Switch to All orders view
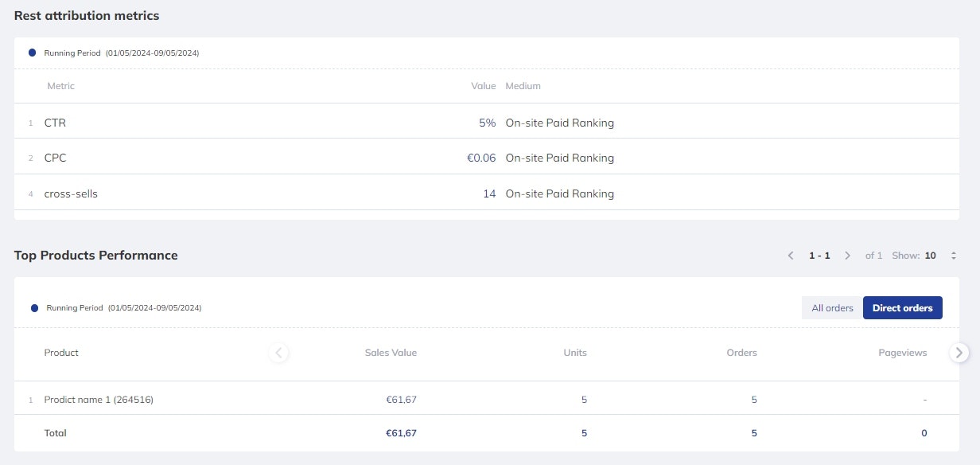This screenshot has height=465, width=980. [832, 308]
